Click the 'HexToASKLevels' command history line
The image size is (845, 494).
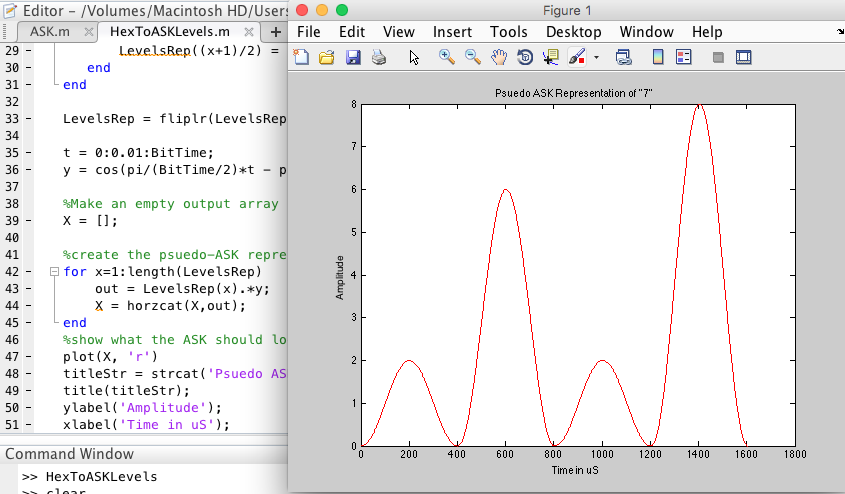pos(101,477)
